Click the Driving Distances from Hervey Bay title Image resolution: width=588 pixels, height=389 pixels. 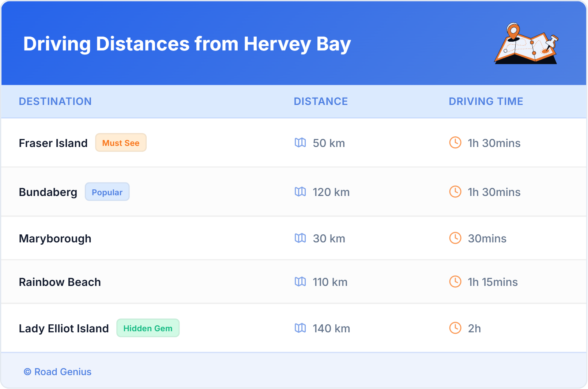point(187,44)
